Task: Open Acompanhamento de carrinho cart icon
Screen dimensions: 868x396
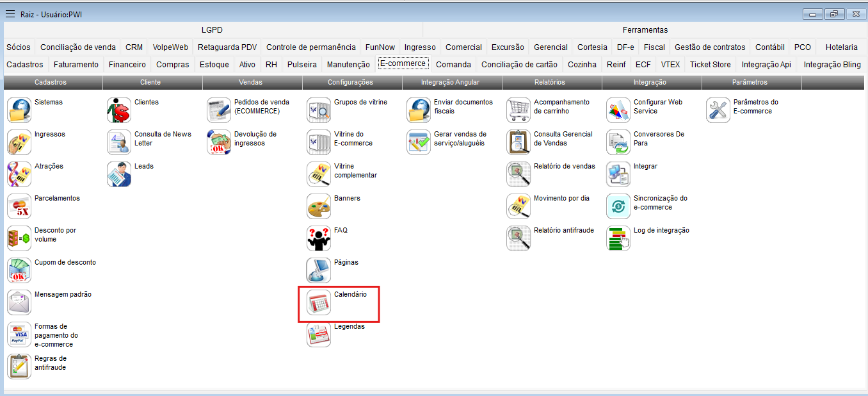Action: pos(518,110)
